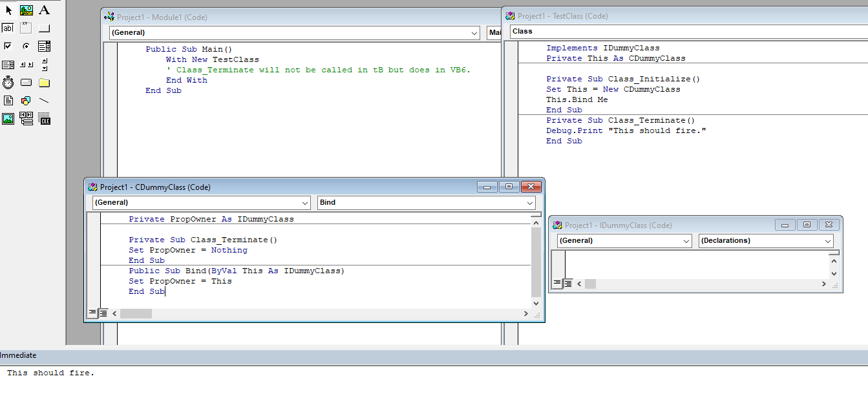This screenshot has height=405, width=868.
Task: Pick the OLE container control
Action: click(44, 118)
